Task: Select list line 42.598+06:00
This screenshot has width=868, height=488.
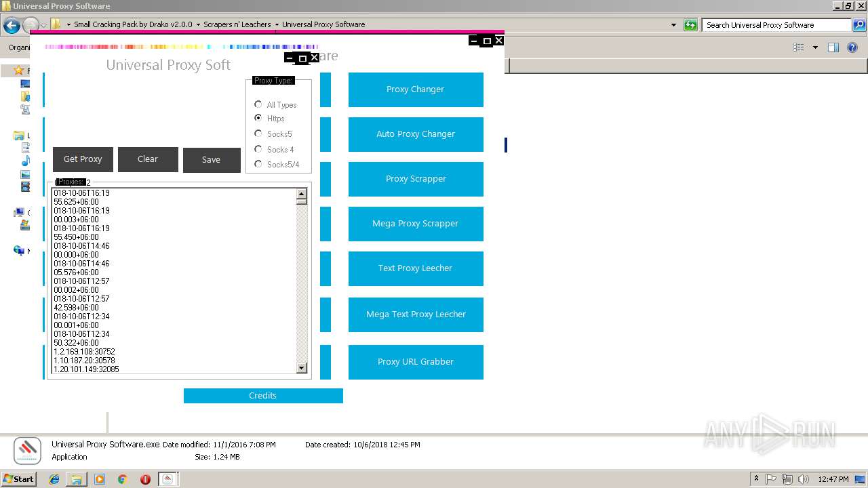Action: coord(76,308)
